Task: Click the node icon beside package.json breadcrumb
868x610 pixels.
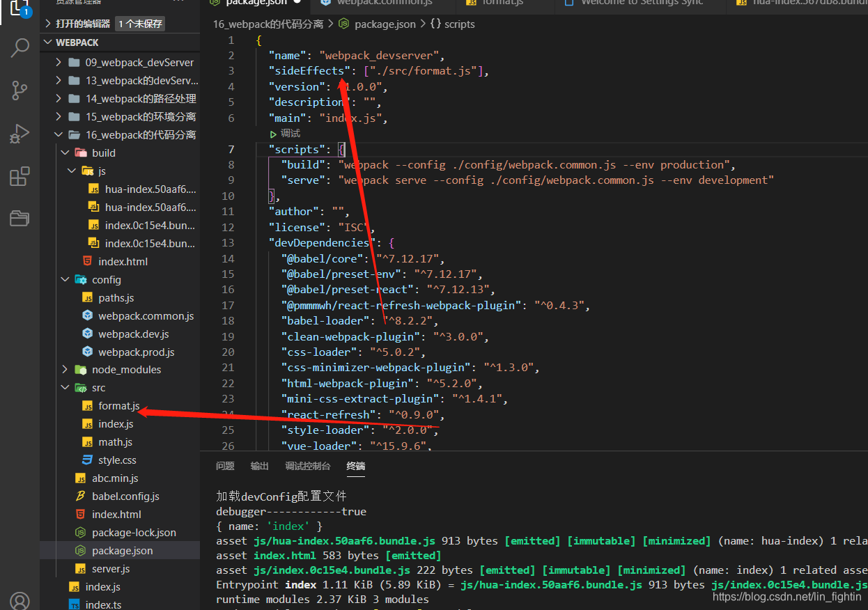Action: point(343,24)
